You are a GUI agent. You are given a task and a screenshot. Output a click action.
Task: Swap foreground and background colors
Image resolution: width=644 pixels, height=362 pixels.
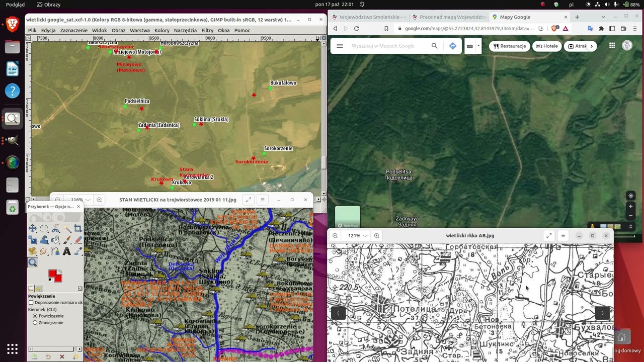point(60,271)
